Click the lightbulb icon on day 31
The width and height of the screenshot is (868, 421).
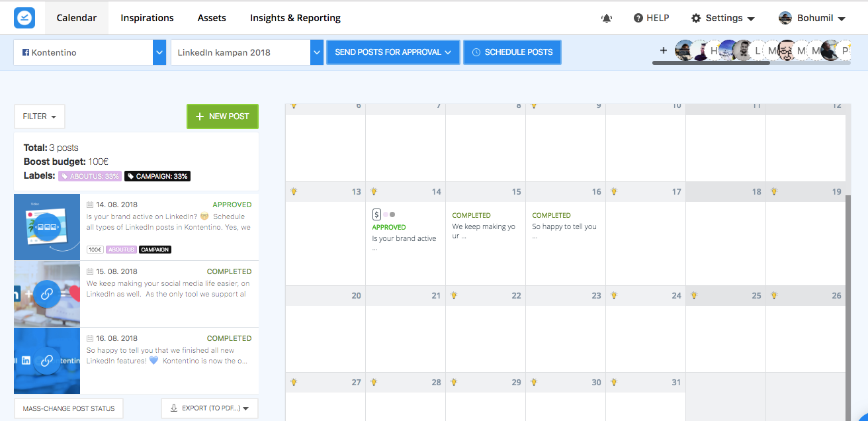click(x=614, y=382)
